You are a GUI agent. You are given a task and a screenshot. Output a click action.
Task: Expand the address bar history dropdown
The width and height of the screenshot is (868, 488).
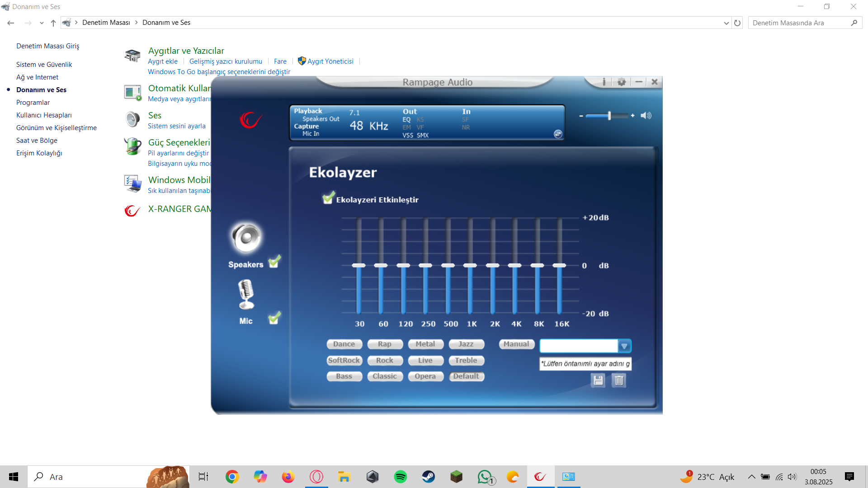726,23
